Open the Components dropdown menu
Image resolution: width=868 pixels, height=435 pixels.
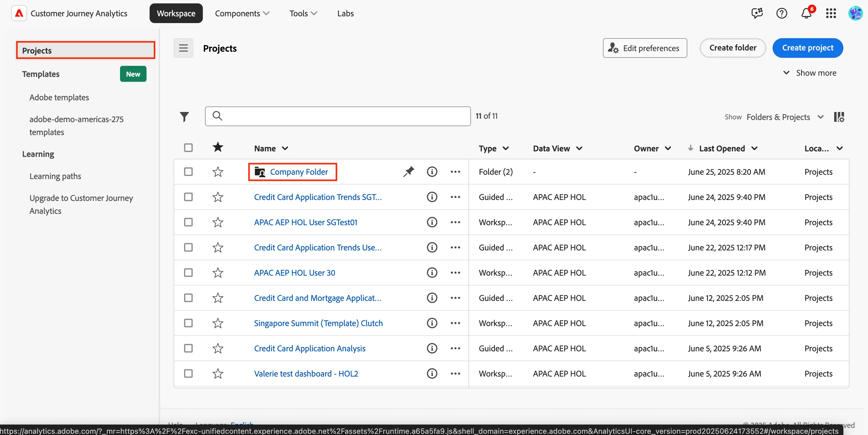coord(242,14)
